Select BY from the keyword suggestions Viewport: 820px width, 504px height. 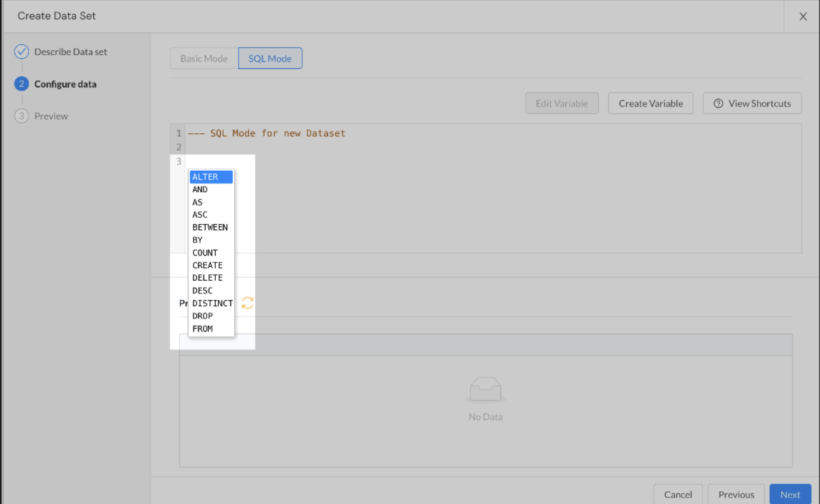[x=211, y=240]
